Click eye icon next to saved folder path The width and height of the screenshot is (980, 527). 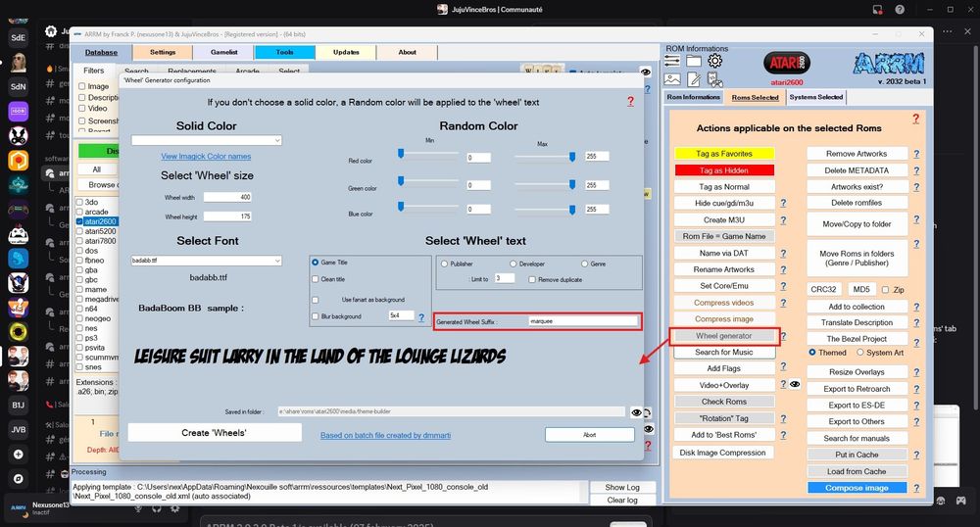(x=636, y=412)
